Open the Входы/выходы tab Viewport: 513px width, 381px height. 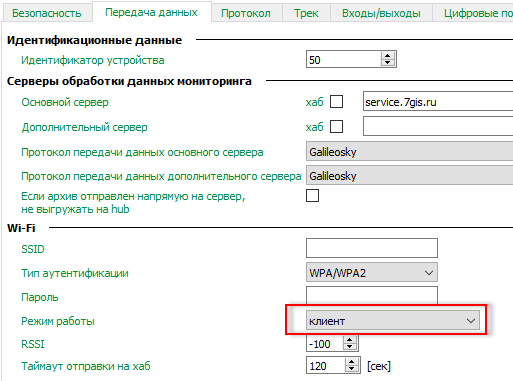tap(381, 13)
